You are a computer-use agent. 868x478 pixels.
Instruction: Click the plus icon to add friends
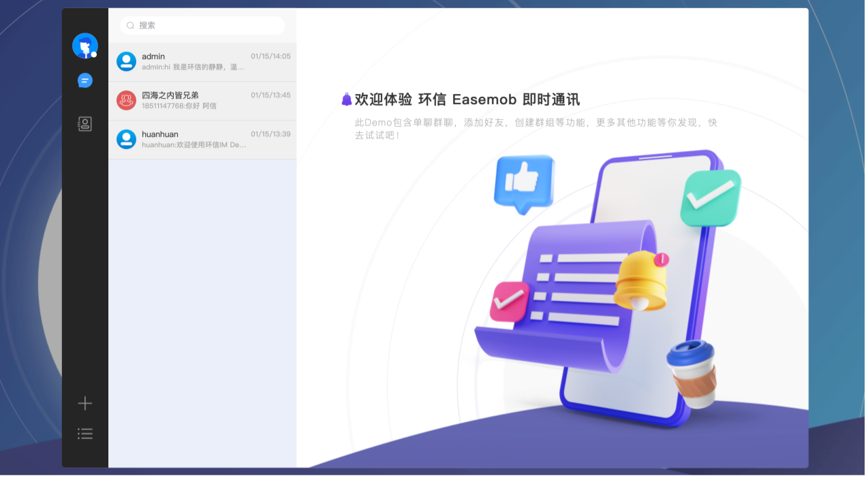[84, 402]
